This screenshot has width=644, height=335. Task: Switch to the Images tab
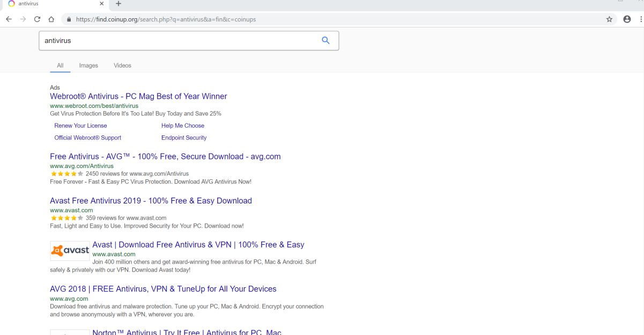click(88, 65)
